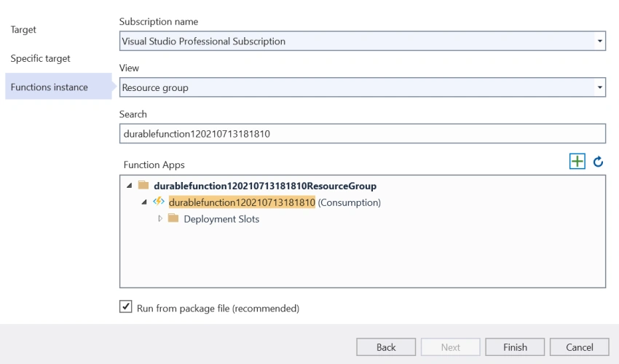The width and height of the screenshot is (619, 364).
Task: Collapse the durablefunction ResourceGroup tree node
Action: pyautogui.click(x=129, y=186)
